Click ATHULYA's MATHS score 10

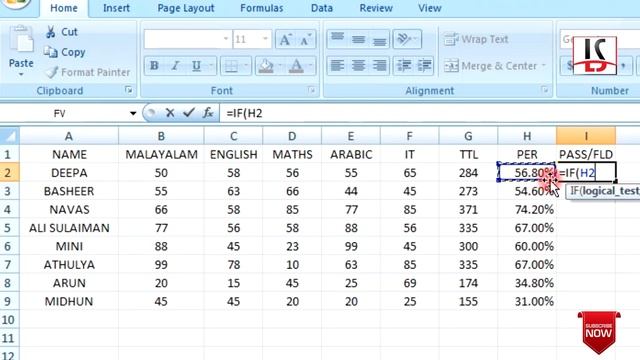coord(292,264)
